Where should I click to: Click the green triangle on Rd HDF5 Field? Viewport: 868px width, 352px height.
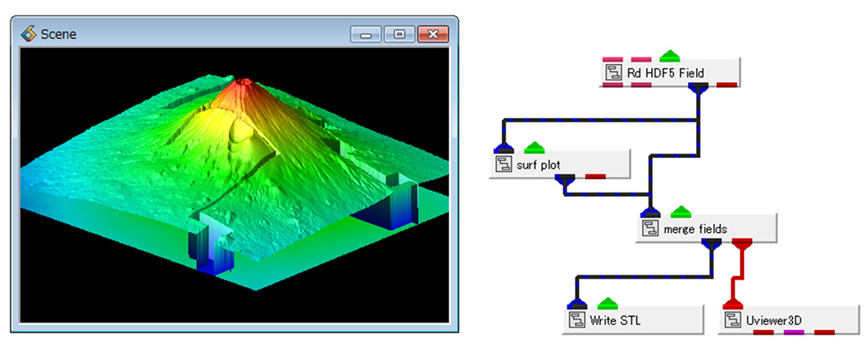670,55
